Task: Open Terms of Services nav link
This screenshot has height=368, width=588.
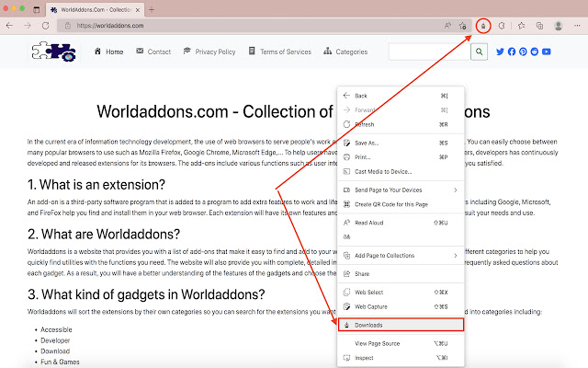Action: [x=279, y=52]
